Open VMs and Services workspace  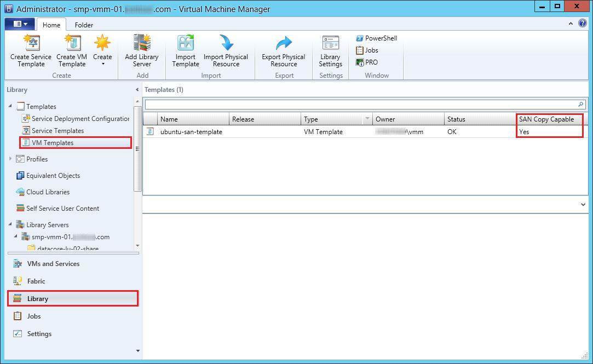click(53, 264)
